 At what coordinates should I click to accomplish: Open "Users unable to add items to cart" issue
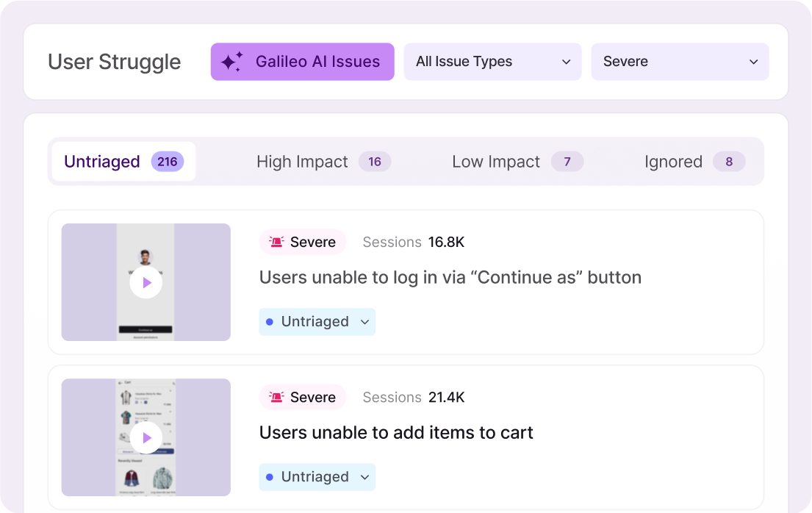point(396,433)
